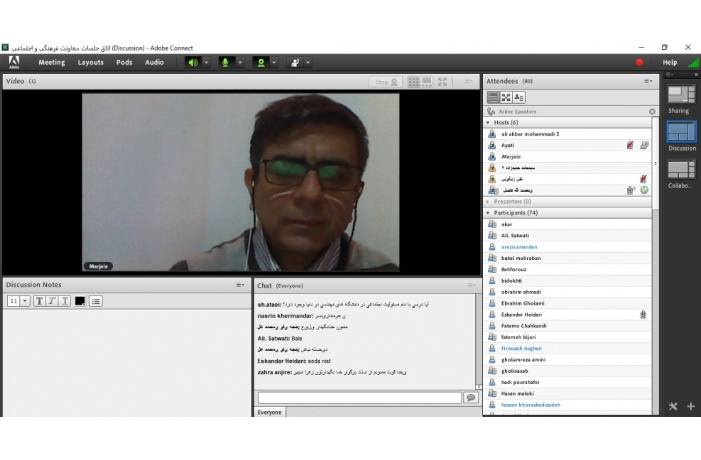The image size is (701, 460).
Task: Select the Breakout Room view icon
Action: pyautogui.click(x=506, y=97)
